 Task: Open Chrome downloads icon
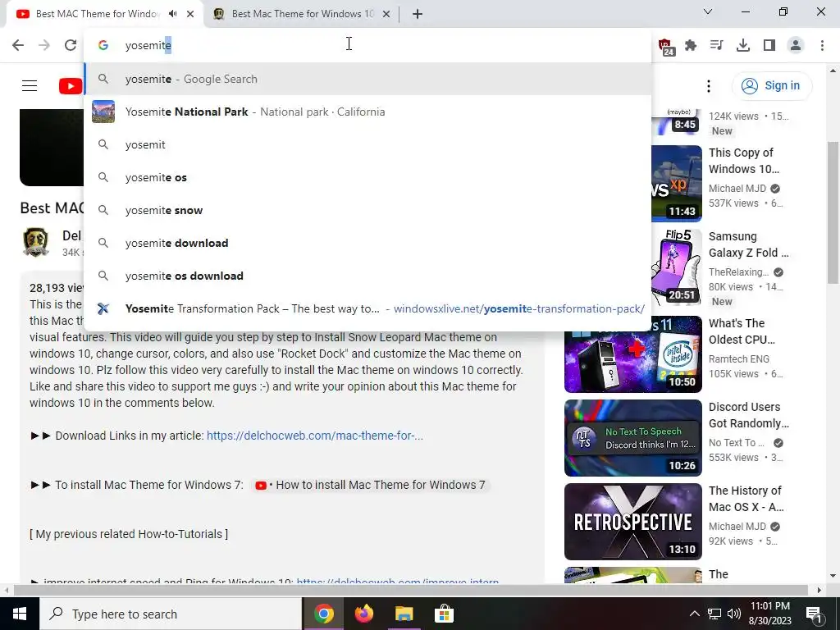coord(743,46)
